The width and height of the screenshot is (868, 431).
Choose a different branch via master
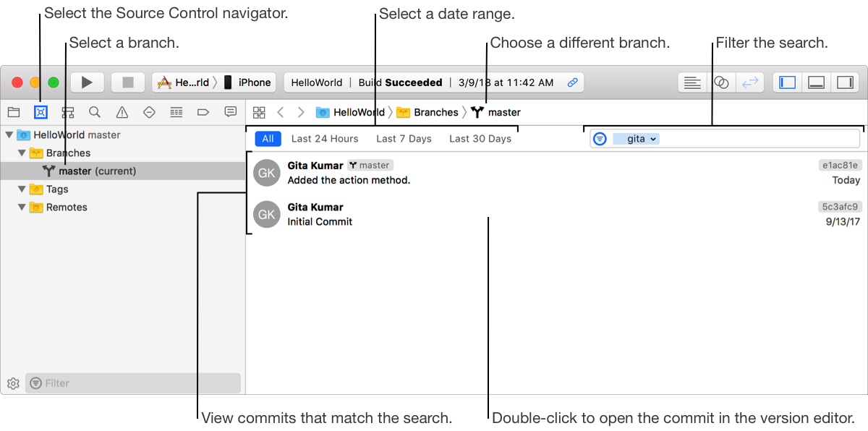pyautogui.click(x=496, y=112)
